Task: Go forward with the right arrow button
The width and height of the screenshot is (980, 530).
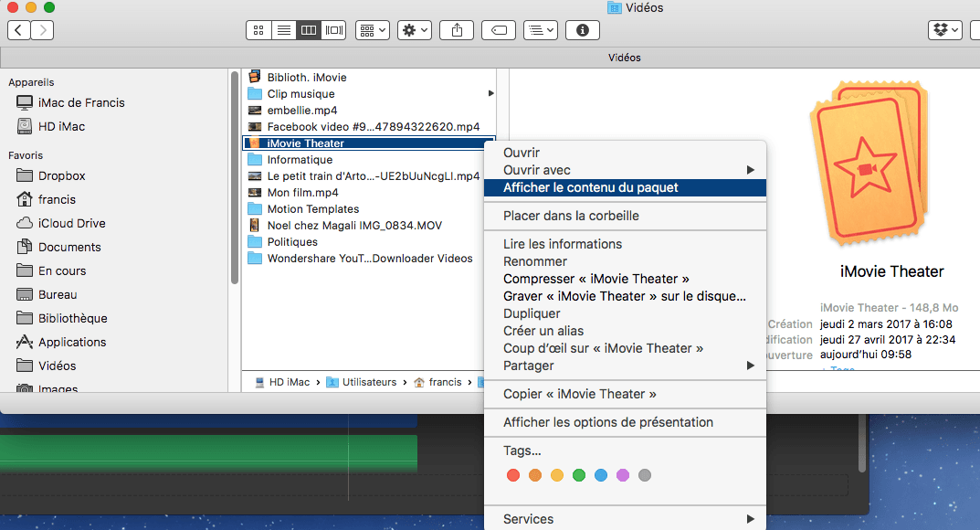Action: [x=43, y=30]
